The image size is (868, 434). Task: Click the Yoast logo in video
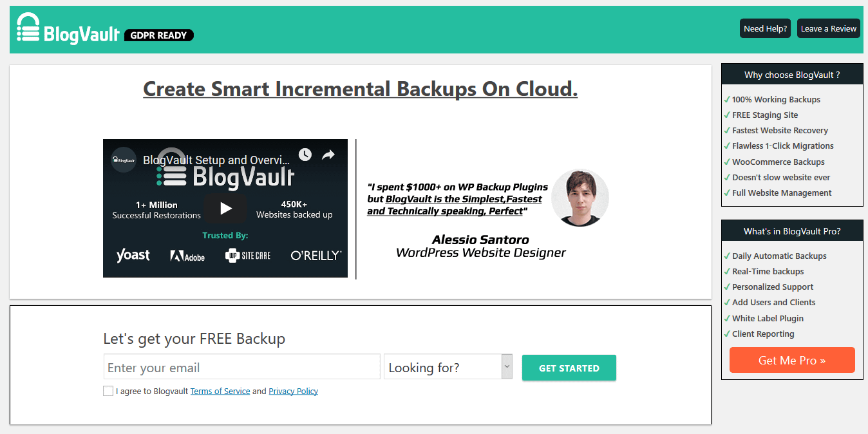coord(133,256)
